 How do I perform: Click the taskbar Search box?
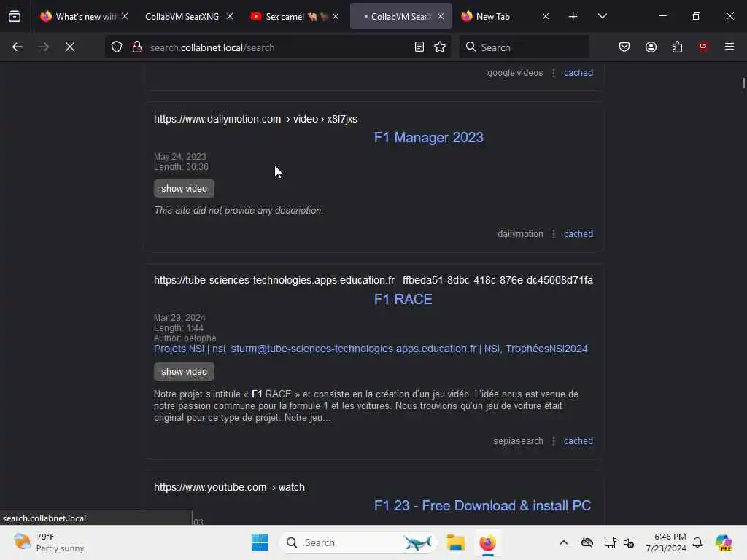[x=358, y=542]
